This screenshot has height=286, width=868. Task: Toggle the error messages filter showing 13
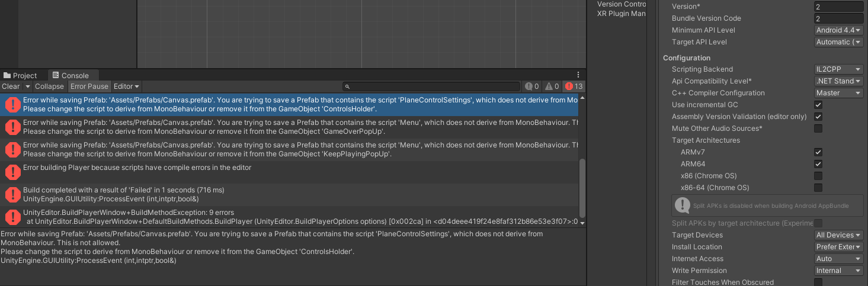(574, 86)
